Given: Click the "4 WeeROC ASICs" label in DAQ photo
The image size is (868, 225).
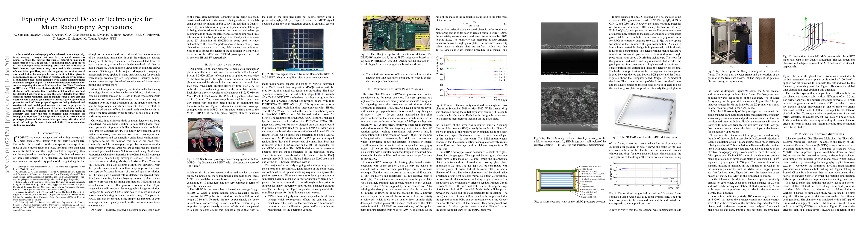Looking at the screenshot, I should pos(414,19).
